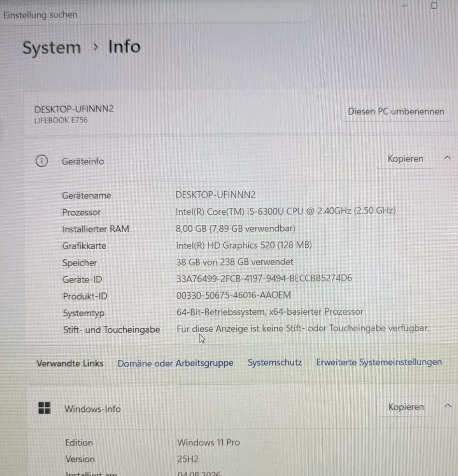Minimize the Settings window
458x476 pixels.
[404, 5]
